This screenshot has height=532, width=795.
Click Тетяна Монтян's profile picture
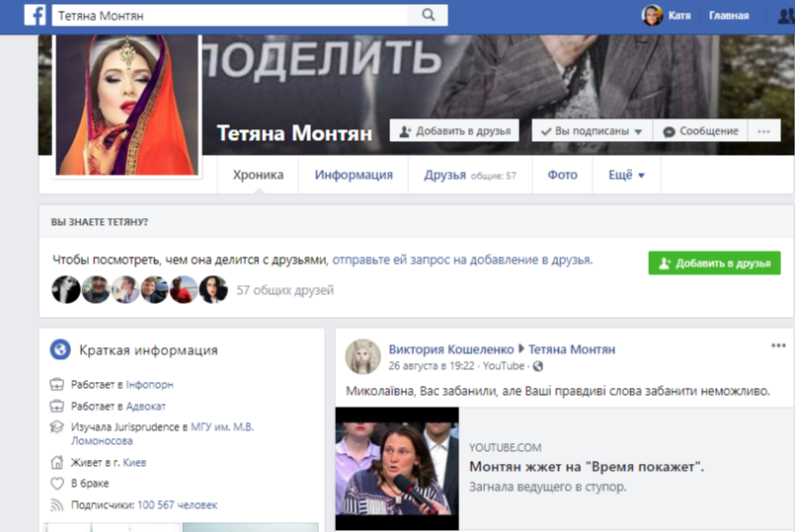[x=128, y=104]
